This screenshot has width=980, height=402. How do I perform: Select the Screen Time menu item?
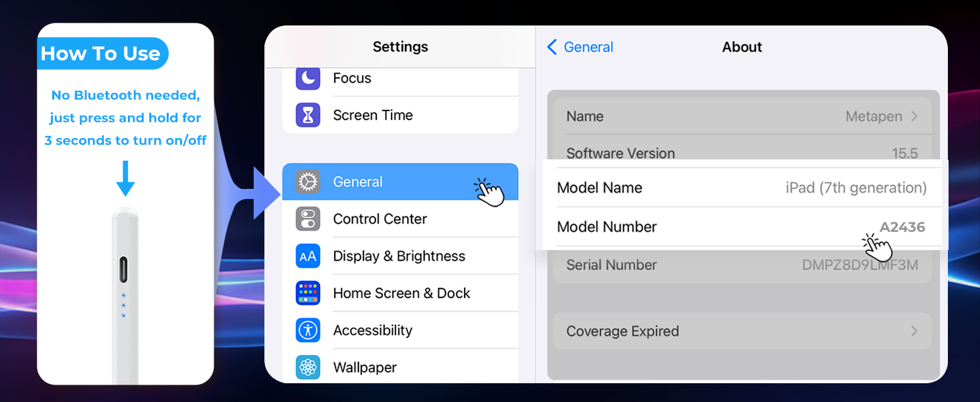click(x=400, y=115)
